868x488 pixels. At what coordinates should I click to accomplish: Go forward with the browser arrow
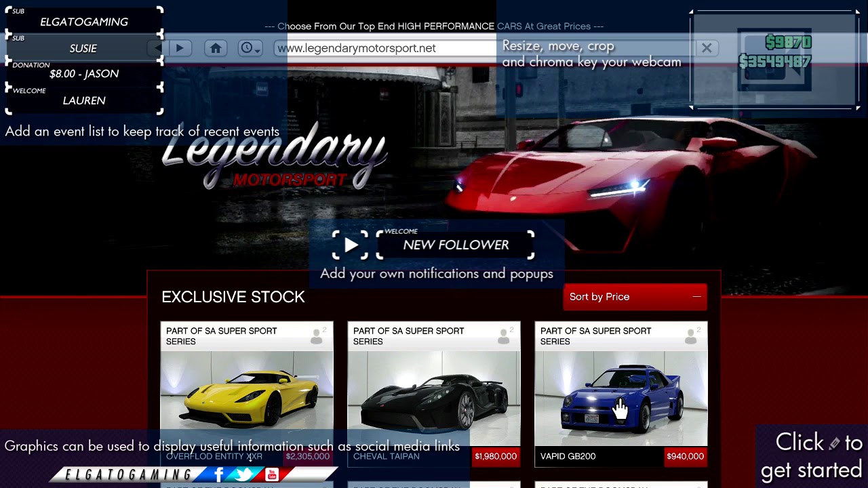[180, 48]
